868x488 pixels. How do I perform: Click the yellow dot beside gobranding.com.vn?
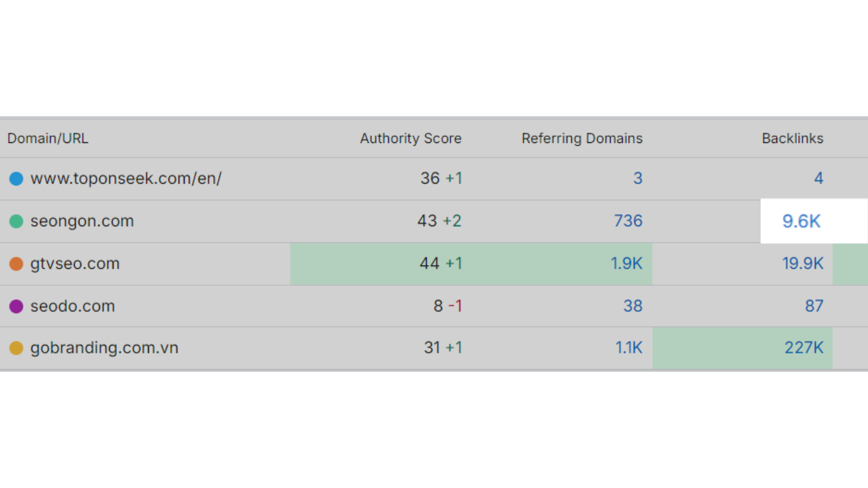[x=16, y=348]
